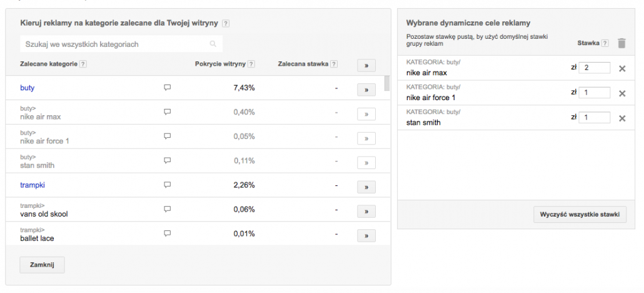Add vans old skool with its arrow button
This screenshot has height=293, width=644.
[x=366, y=211]
